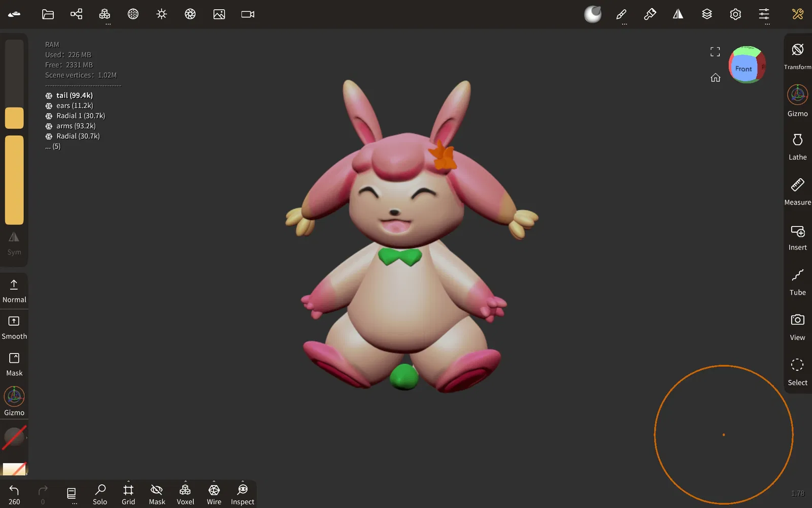The width and height of the screenshot is (812, 508).
Task: Open the Background image menu
Action: (x=219, y=14)
